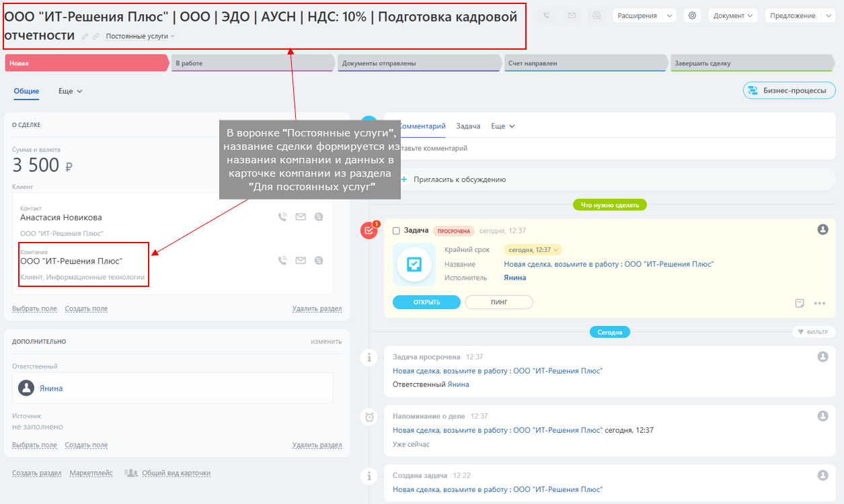Image resolution: width=844 pixels, height=504 pixels.
Task: Open contact name Анастасия Новикова
Action: point(61,218)
